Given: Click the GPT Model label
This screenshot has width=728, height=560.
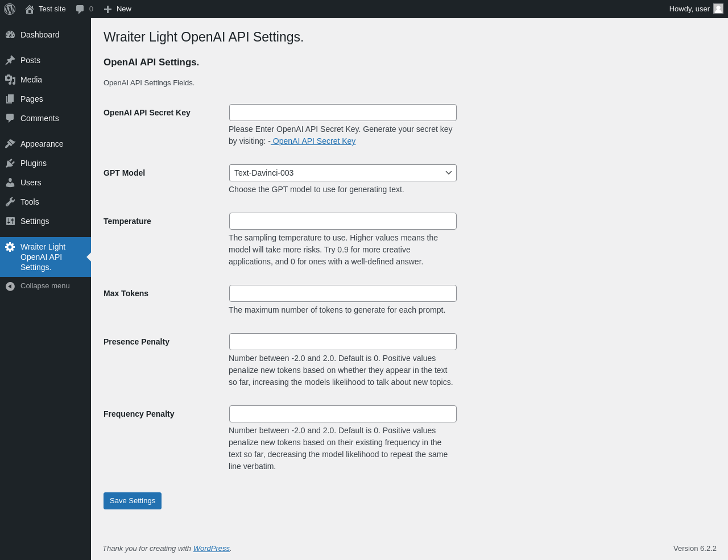Looking at the screenshot, I should [x=124, y=173].
